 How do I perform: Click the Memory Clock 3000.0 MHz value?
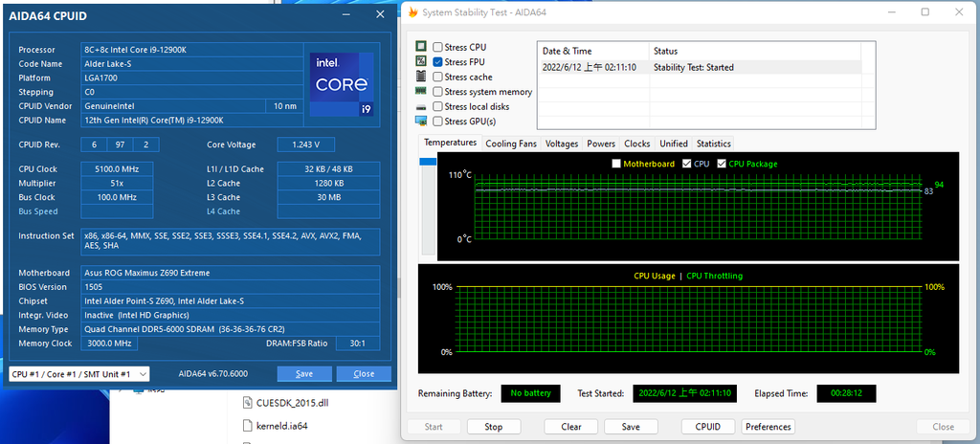coord(109,344)
